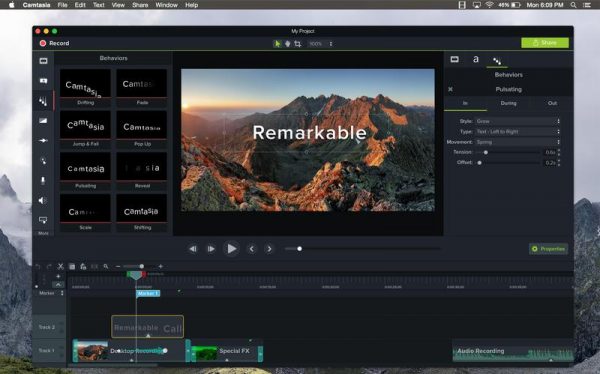Click the red Record button
Screen dimensions: 600x374
[54, 43]
